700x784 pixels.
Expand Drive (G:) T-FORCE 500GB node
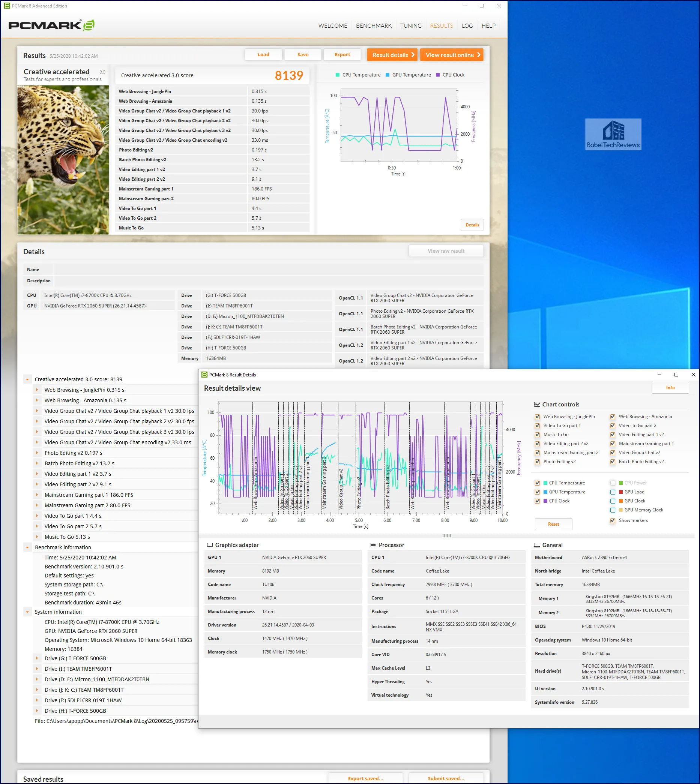(37, 658)
